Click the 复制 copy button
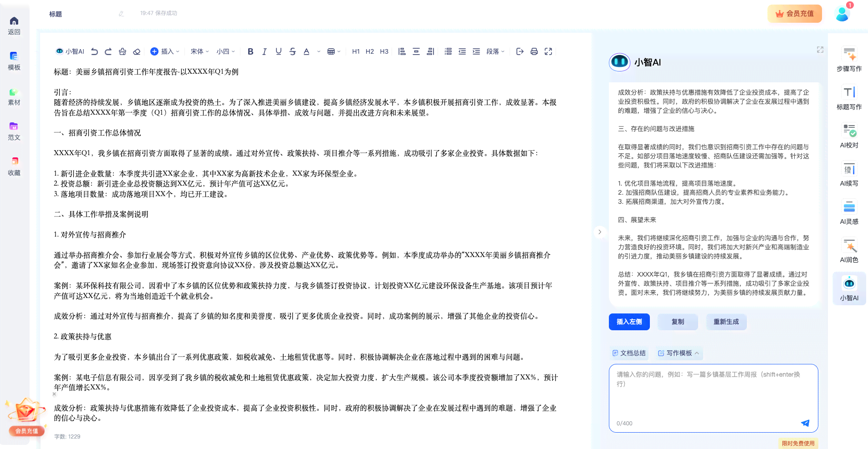The height and width of the screenshot is (449, 868). tap(678, 322)
